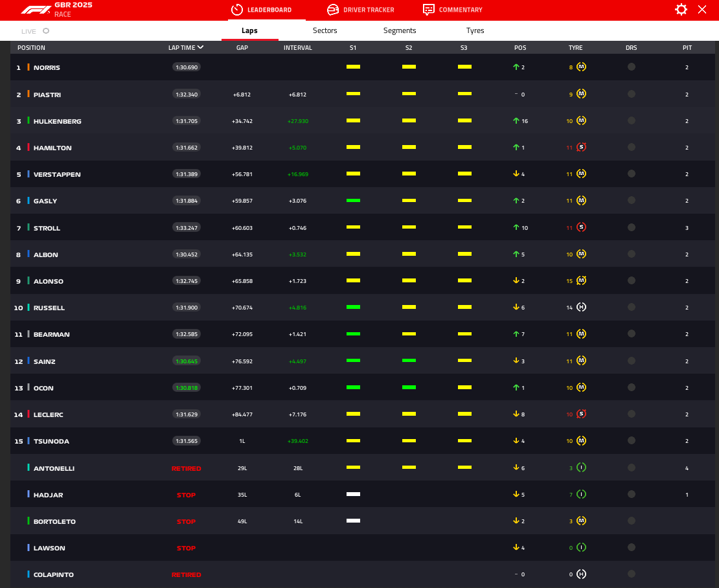Select the Laps sub-tab
Viewport: 719px width, 588px height.
[249, 30]
